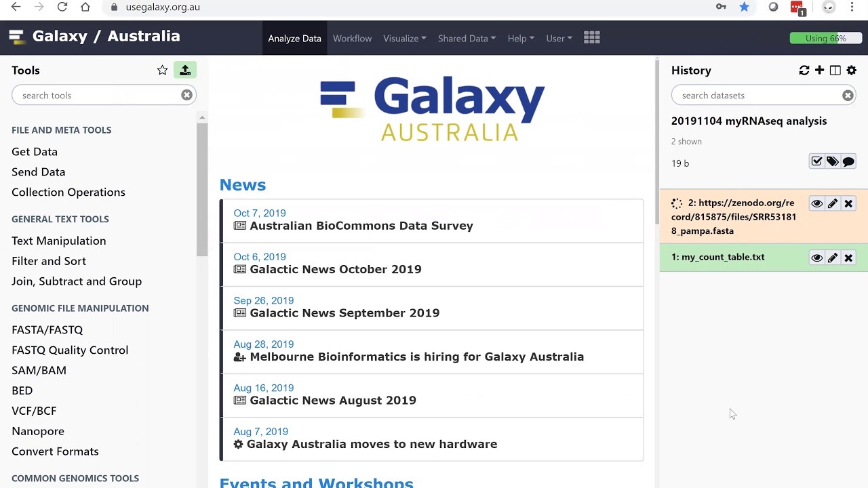Open Galactic News October 2019
This screenshot has height=488, width=868.
point(336,269)
